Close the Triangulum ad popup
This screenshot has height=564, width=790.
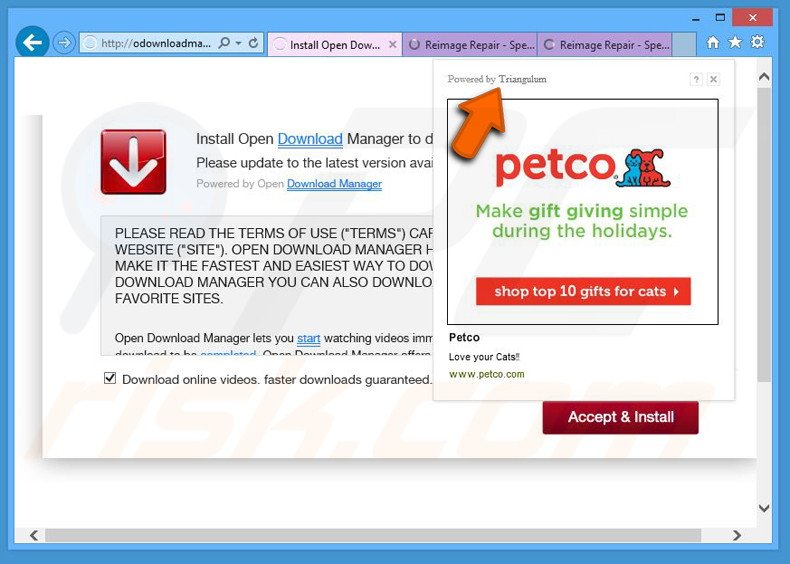[713, 79]
